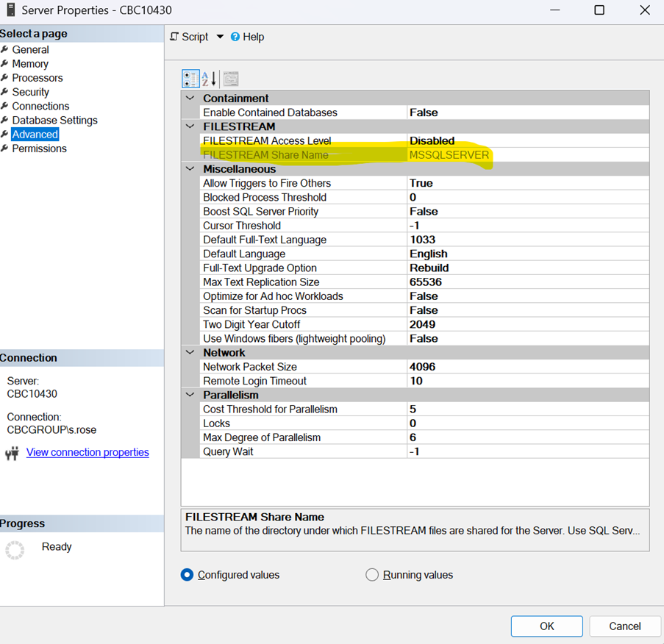
Task: Click the Categorized view icon in property toolbar
Action: tap(190, 79)
